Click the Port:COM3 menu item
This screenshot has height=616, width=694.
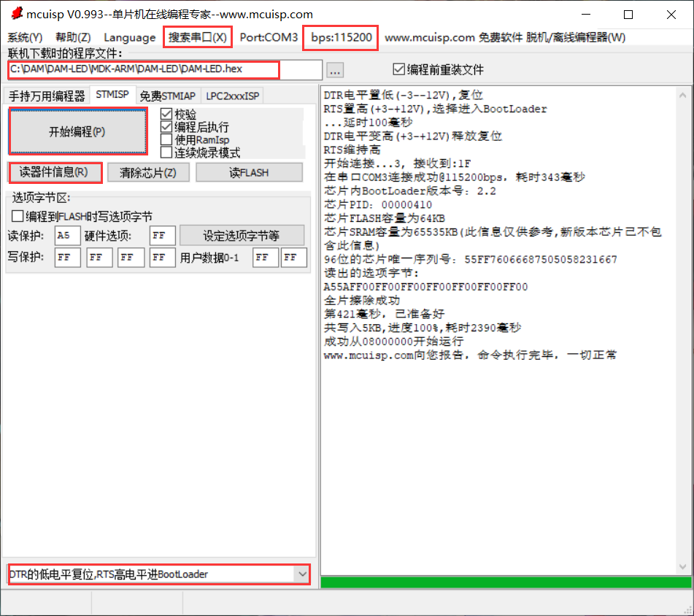pos(269,37)
